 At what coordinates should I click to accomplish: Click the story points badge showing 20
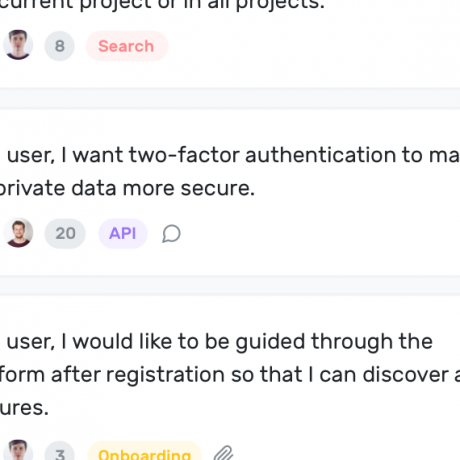tap(65, 233)
